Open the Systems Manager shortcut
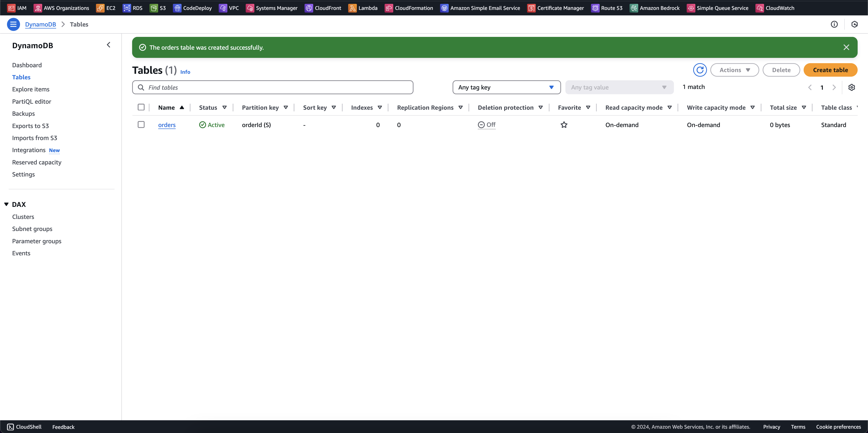The image size is (868, 433). [272, 8]
